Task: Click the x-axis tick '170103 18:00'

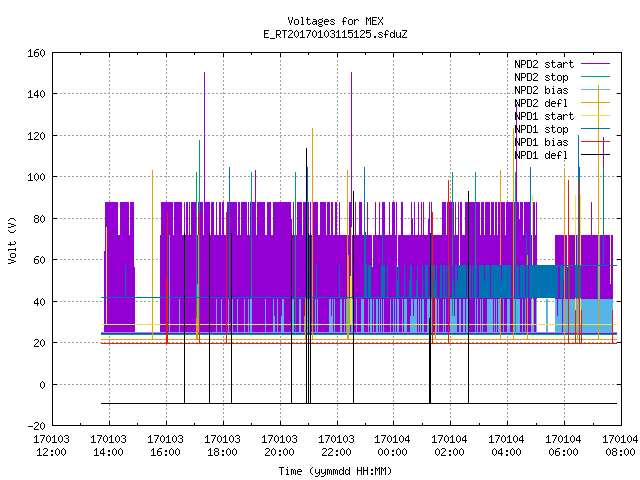Action: click(222, 446)
